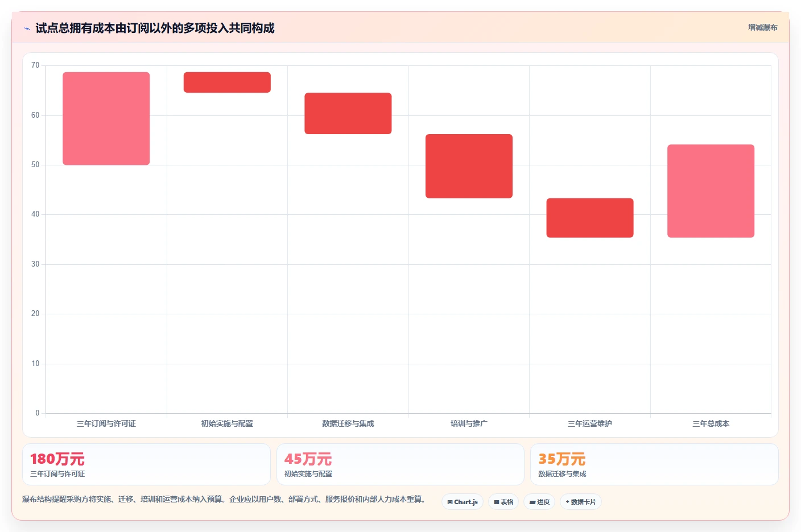This screenshot has width=801, height=532.
Task: Click the y-axis value 70
Action: (35, 65)
